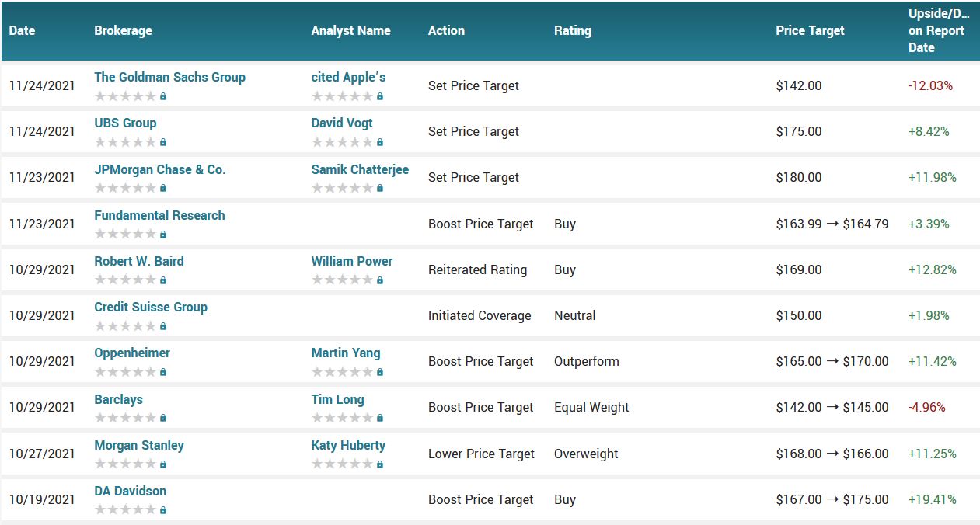980x525 pixels.
Task: Open the Barclays brokerage link
Action: [119, 399]
